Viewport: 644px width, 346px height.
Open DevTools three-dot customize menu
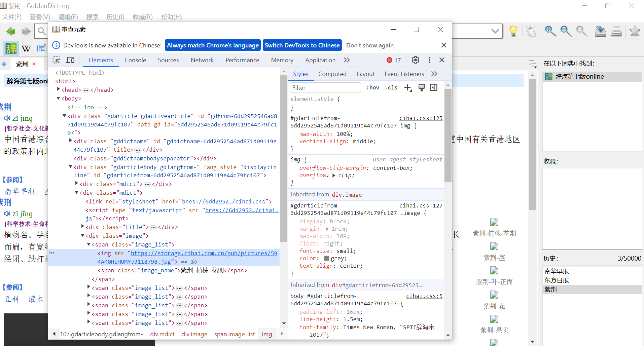(429, 60)
